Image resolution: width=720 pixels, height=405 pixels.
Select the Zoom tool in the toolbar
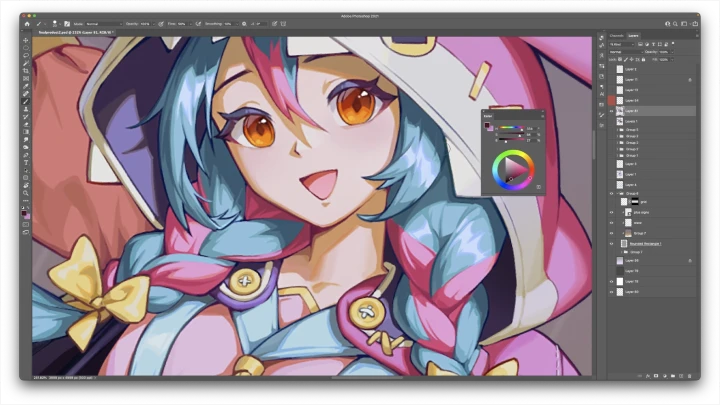tap(26, 192)
